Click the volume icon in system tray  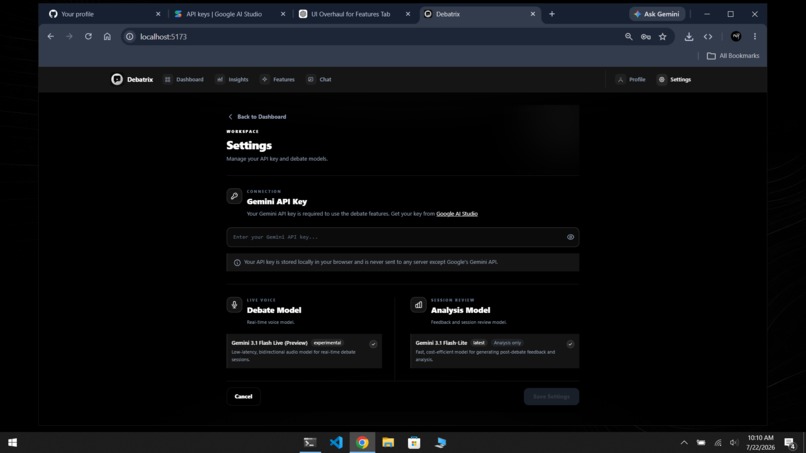[734, 443]
